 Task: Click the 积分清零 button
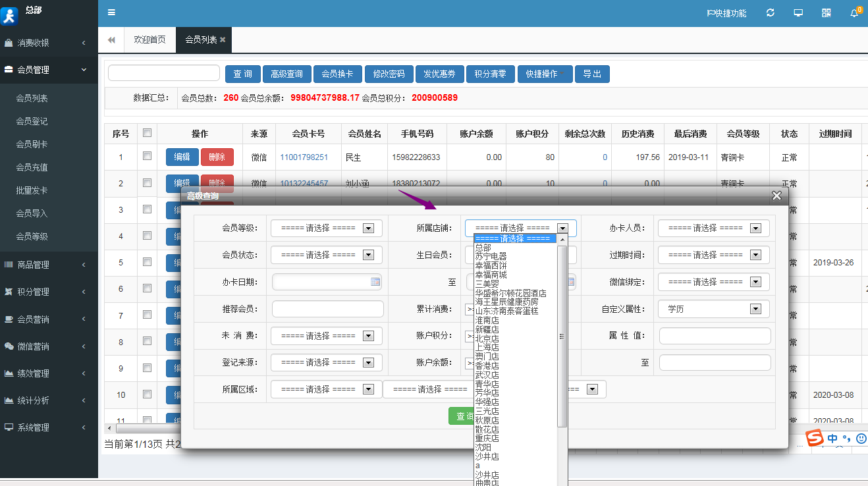point(491,74)
